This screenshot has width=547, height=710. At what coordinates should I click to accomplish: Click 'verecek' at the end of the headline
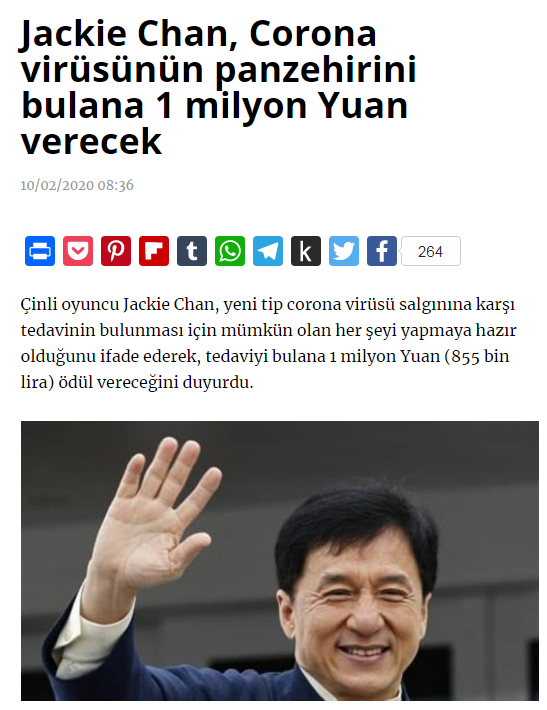pyautogui.click(x=91, y=142)
